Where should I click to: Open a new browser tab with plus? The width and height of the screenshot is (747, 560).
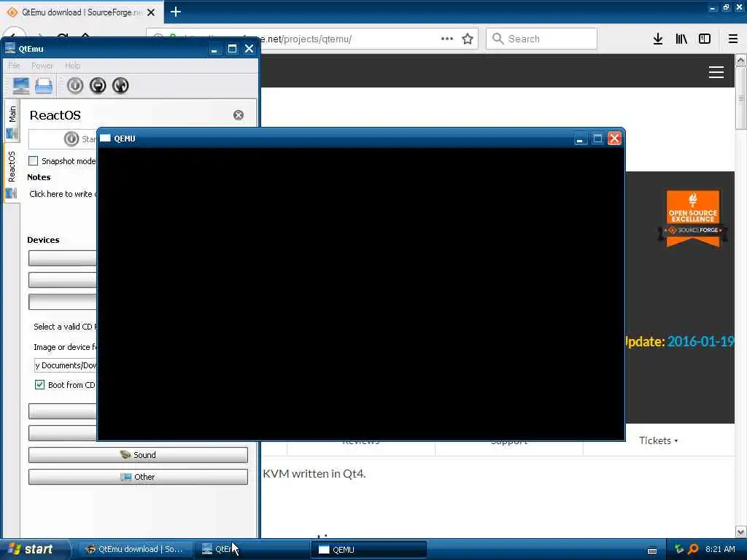tap(176, 12)
